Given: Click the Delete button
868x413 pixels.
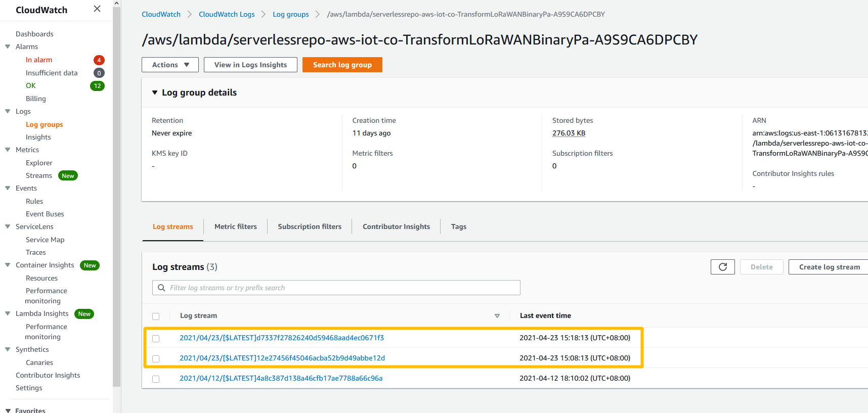Looking at the screenshot, I should click(x=762, y=267).
